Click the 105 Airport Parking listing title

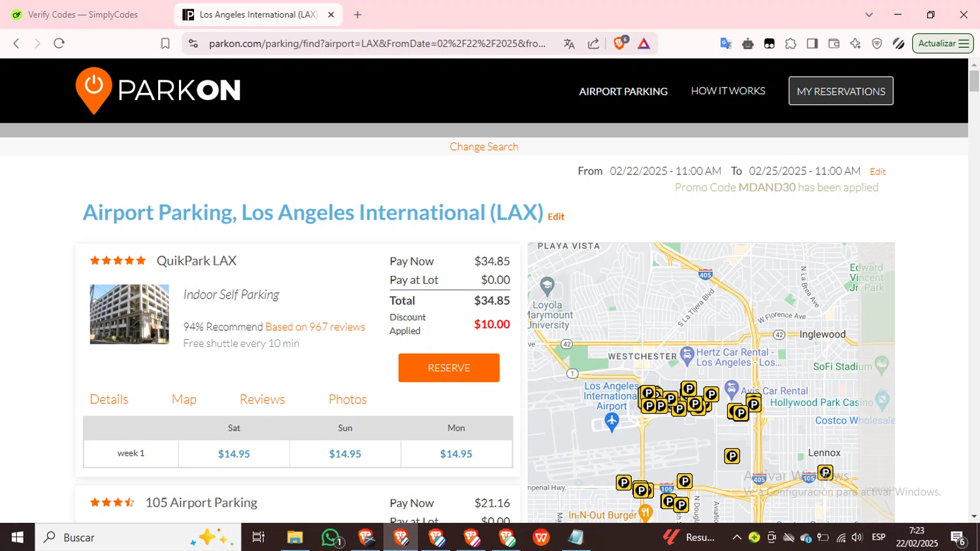coord(201,503)
